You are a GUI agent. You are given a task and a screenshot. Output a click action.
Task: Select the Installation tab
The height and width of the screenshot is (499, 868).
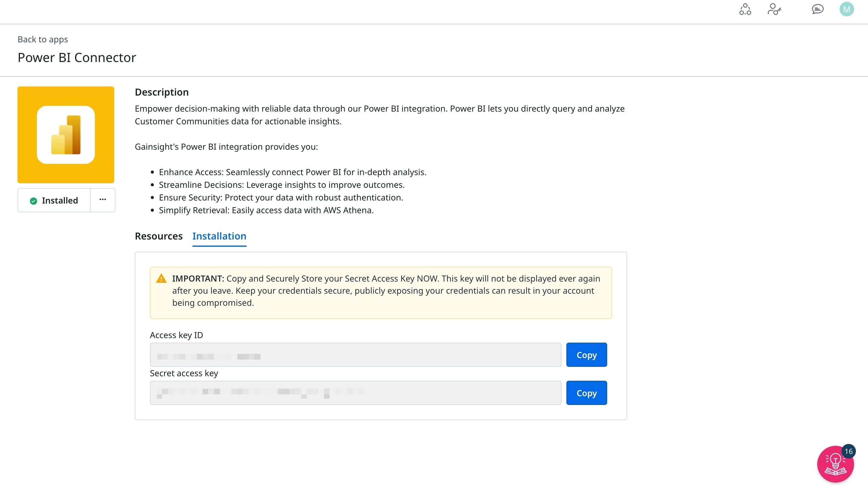pos(219,236)
